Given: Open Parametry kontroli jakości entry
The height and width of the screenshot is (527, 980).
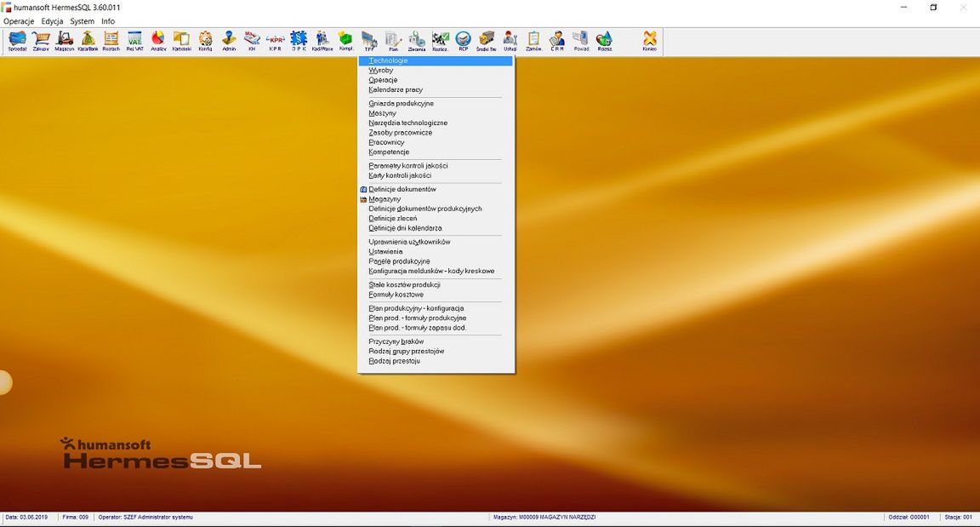Looking at the screenshot, I should click(x=436, y=166).
